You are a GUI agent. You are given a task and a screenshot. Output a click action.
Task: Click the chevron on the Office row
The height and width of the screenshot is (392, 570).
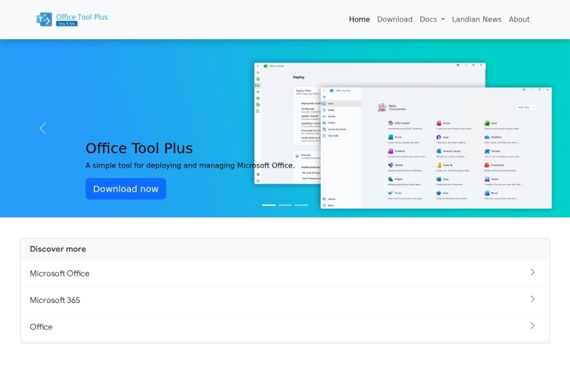click(x=532, y=326)
